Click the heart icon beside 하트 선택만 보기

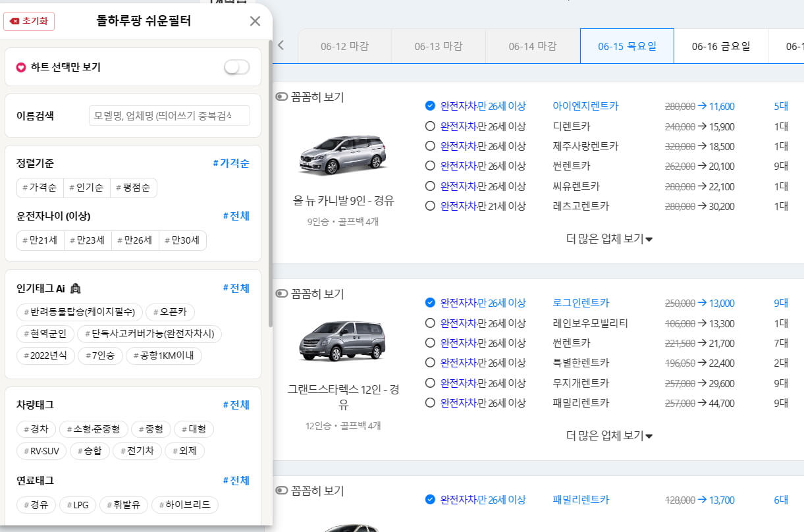[x=21, y=67]
